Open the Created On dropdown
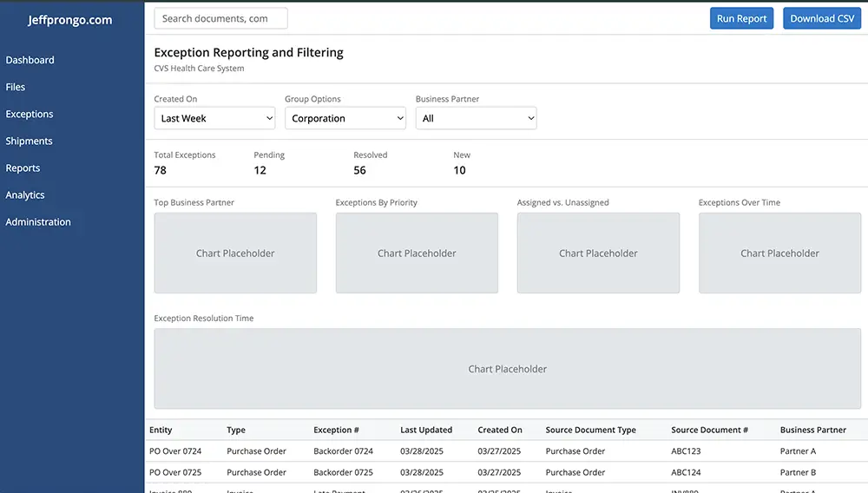 point(214,118)
